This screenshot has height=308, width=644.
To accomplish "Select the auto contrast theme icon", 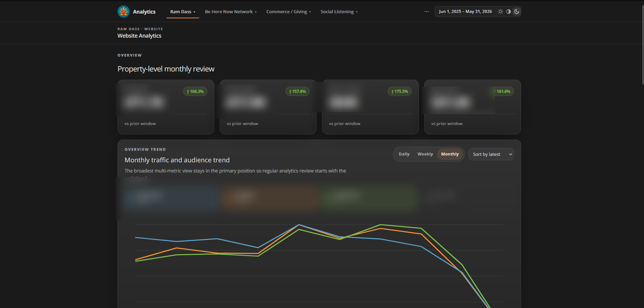I will click(509, 12).
